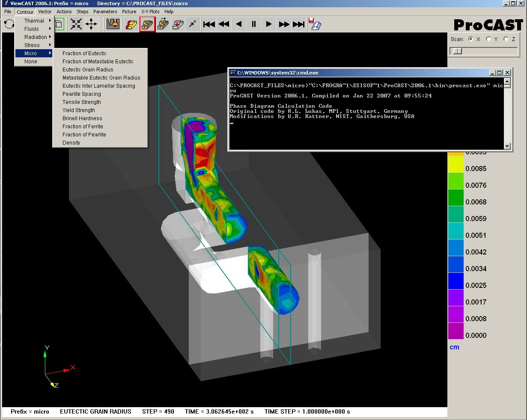This screenshot has width=527, height=420.
Task: Maximize the cmd.exe window
Action: coord(499,73)
